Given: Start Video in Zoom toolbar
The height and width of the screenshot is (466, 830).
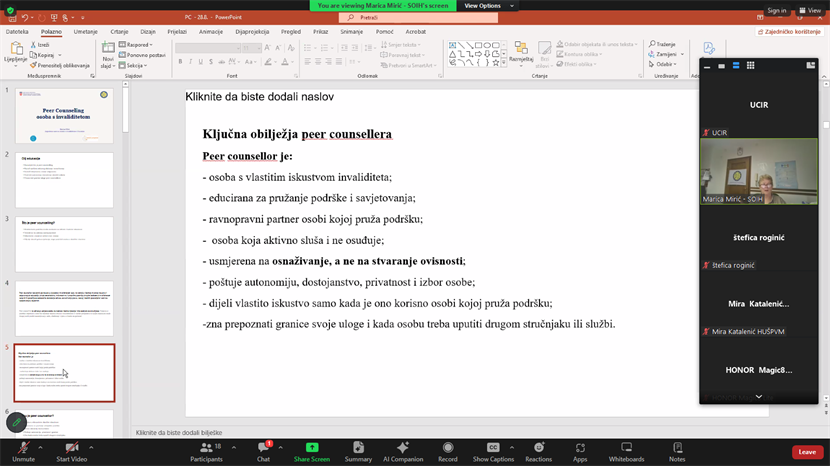Looking at the screenshot, I should [x=71, y=452].
